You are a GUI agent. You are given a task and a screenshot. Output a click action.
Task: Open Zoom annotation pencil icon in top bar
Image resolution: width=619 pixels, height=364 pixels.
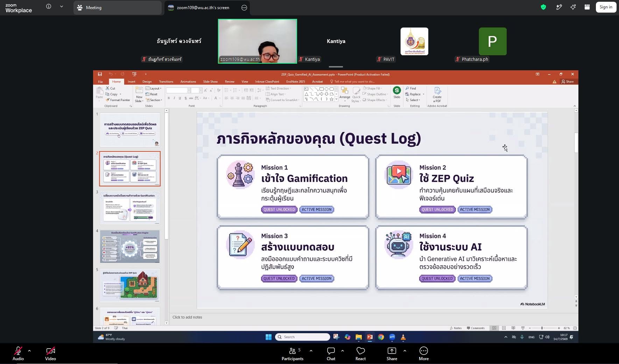click(x=559, y=7)
